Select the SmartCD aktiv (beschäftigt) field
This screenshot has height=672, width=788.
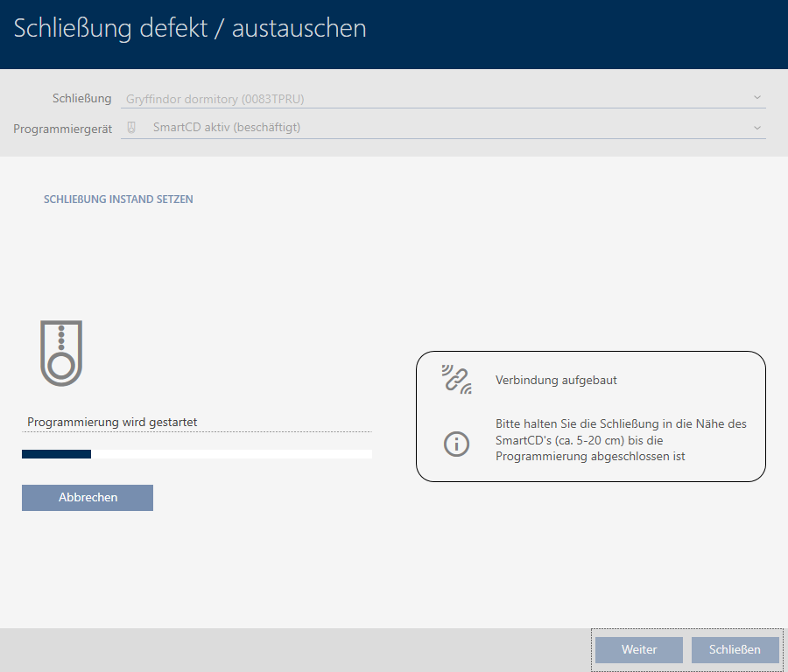[x=438, y=128]
